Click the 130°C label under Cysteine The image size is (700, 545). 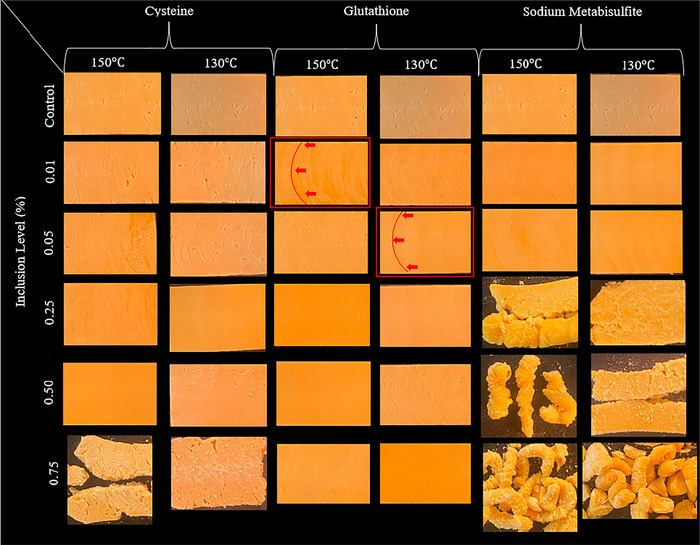pyautogui.click(x=221, y=63)
